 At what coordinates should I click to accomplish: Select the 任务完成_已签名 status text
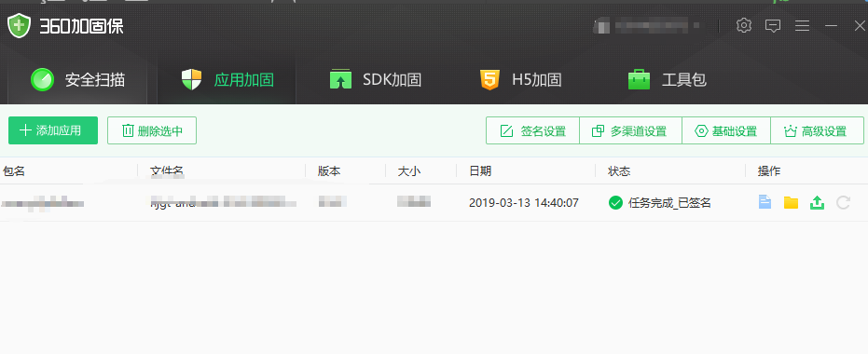(x=669, y=203)
